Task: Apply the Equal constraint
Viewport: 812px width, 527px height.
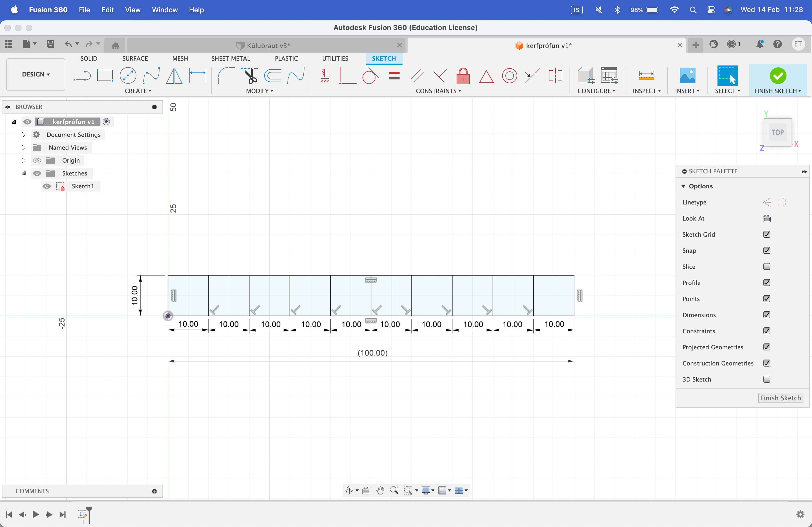Action: pos(394,76)
